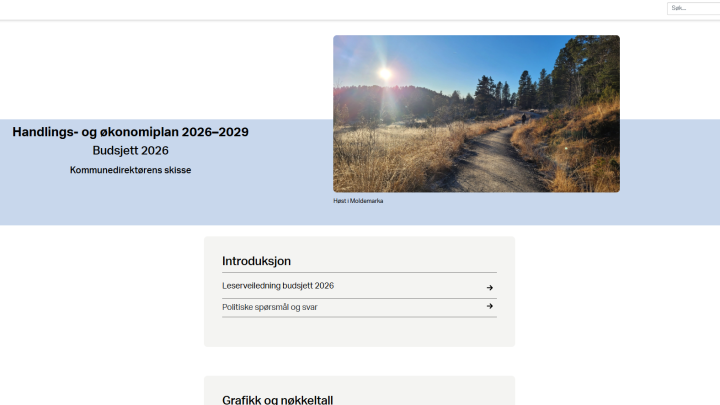Viewport: 720px width, 405px height.
Task: Click the bright sun in the photo
Action: (x=384, y=73)
